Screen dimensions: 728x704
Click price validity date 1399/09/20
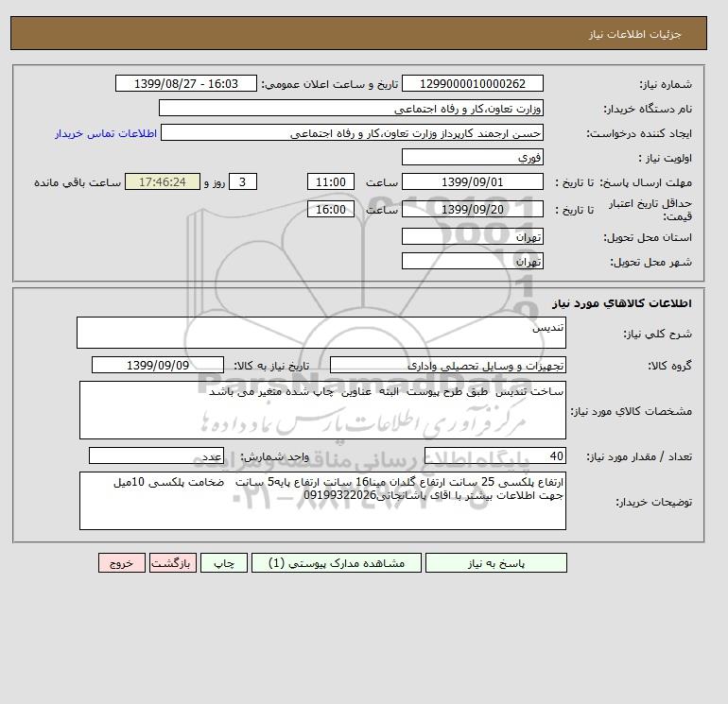click(472, 209)
